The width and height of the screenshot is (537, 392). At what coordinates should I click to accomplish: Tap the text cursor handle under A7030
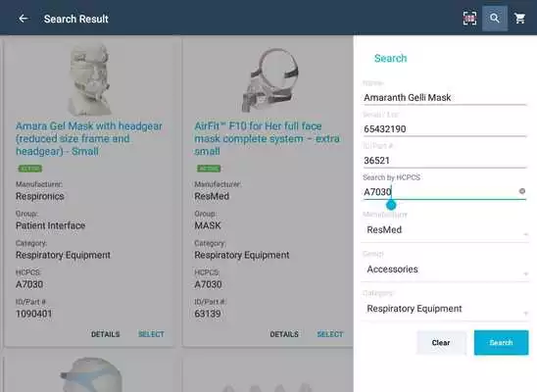point(391,205)
